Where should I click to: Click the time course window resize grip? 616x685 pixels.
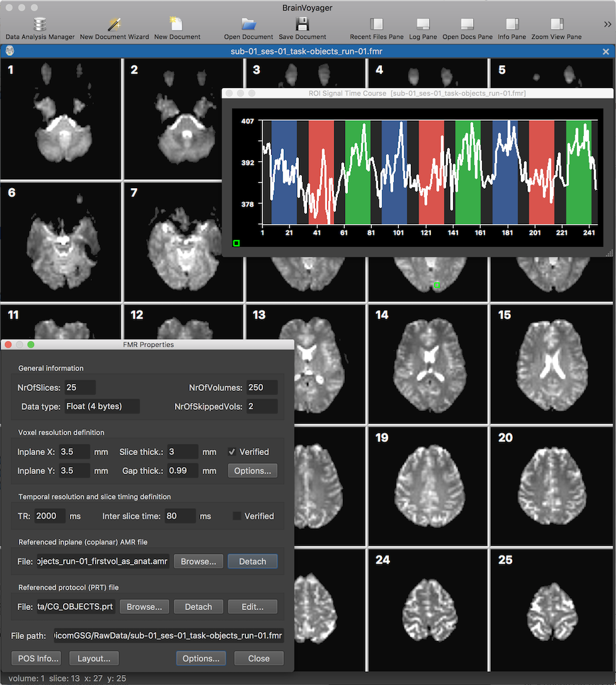pos(609,253)
